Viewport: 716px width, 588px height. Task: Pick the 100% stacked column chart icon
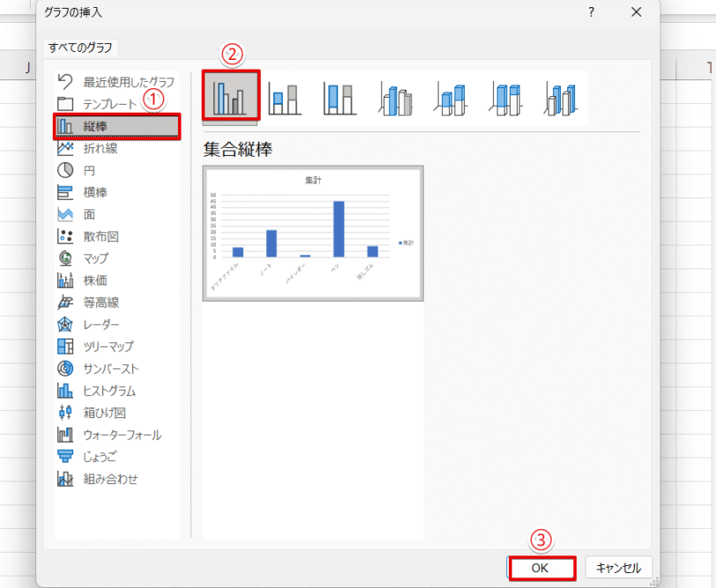340,99
